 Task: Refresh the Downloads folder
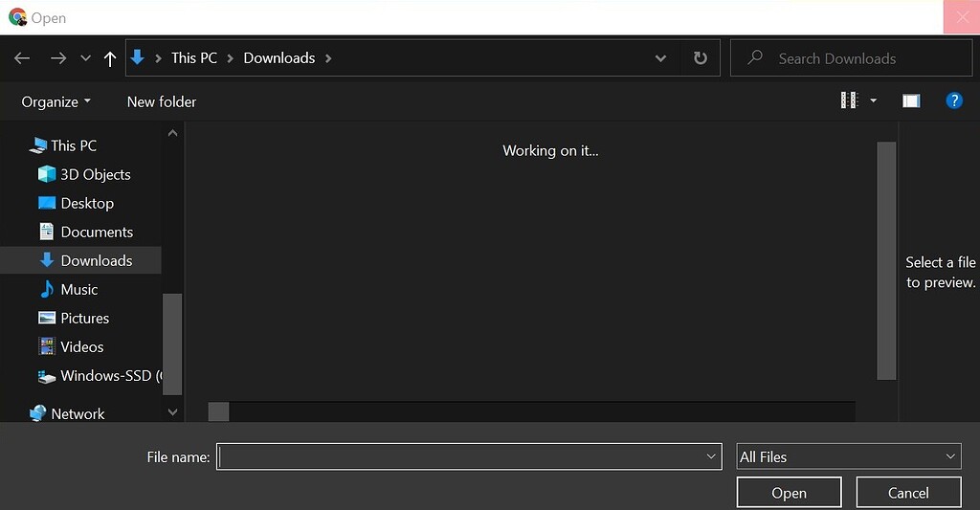tap(701, 58)
